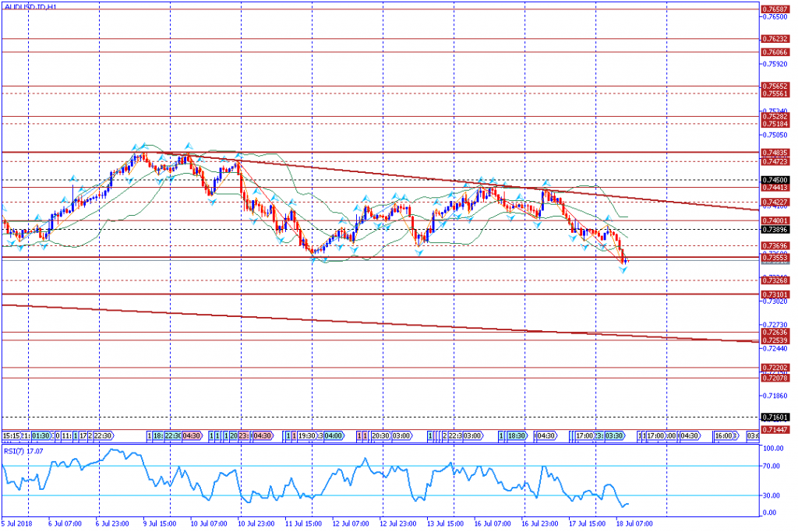This screenshot has width=798, height=532.
Task: Select the 13 Jul 15:00 time label
Action: (x=445, y=523)
